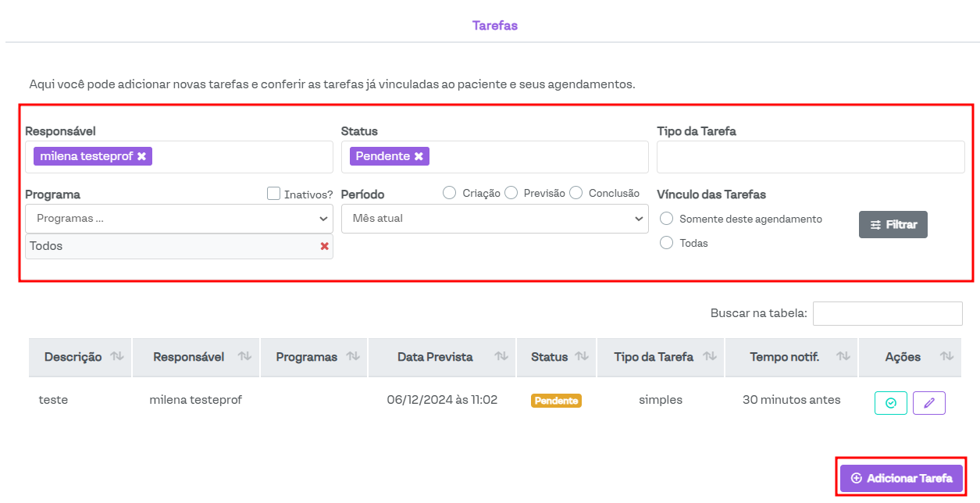
Task: Click the Adicionar Tarefa button
Action: [901, 478]
